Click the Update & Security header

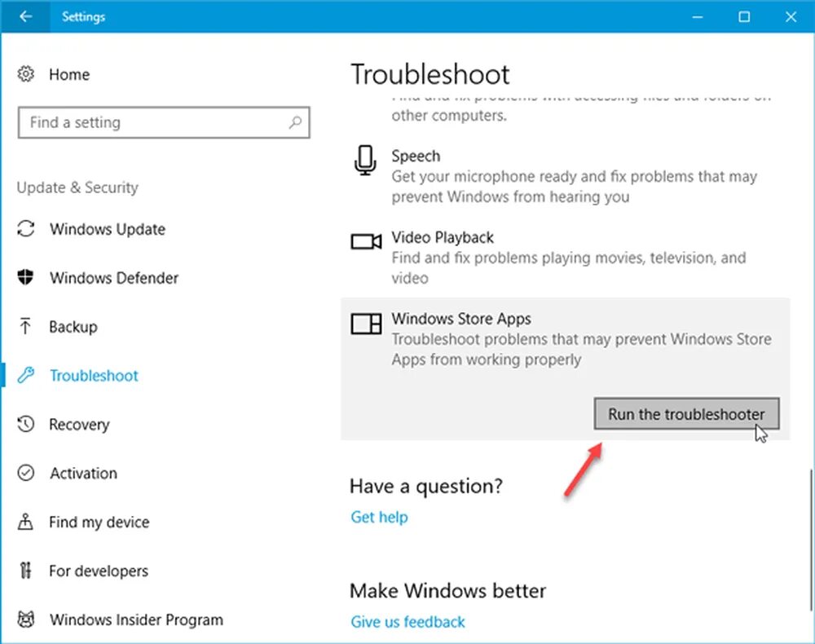pyautogui.click(x=77, y=187)
